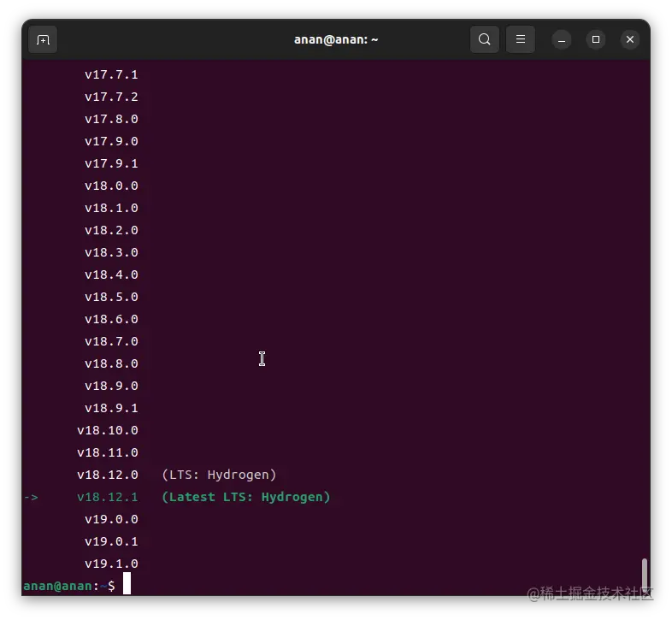This screenshot has width=672, height=620.
Task: Click the -> current version arrow
Action: [x=31, y=498]
